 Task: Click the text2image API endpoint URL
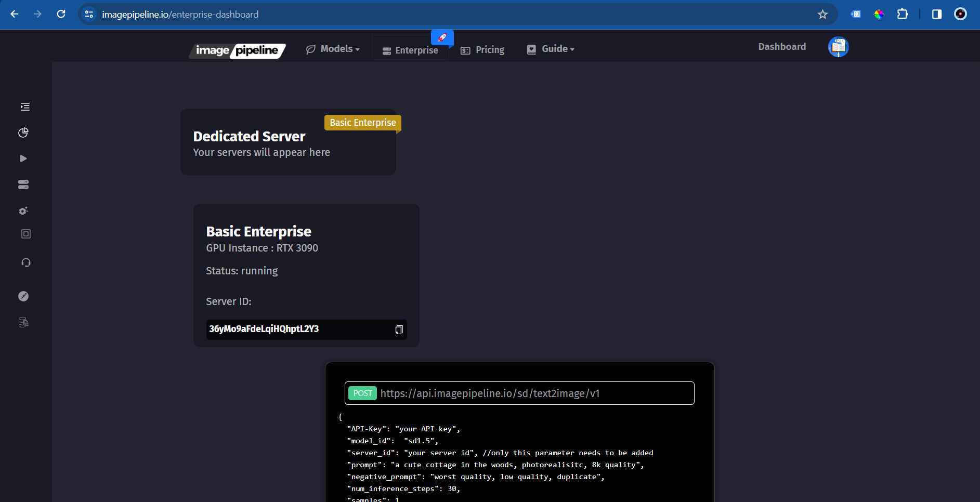point(490,393)
